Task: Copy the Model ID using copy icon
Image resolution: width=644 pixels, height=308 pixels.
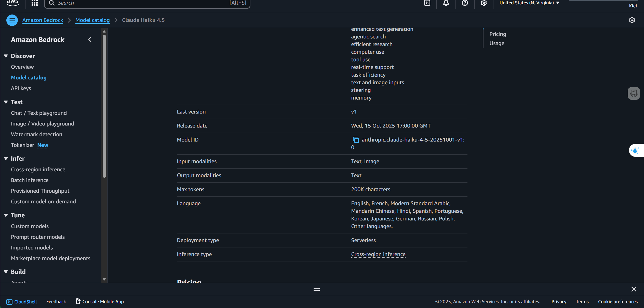Action: point(356,140)
